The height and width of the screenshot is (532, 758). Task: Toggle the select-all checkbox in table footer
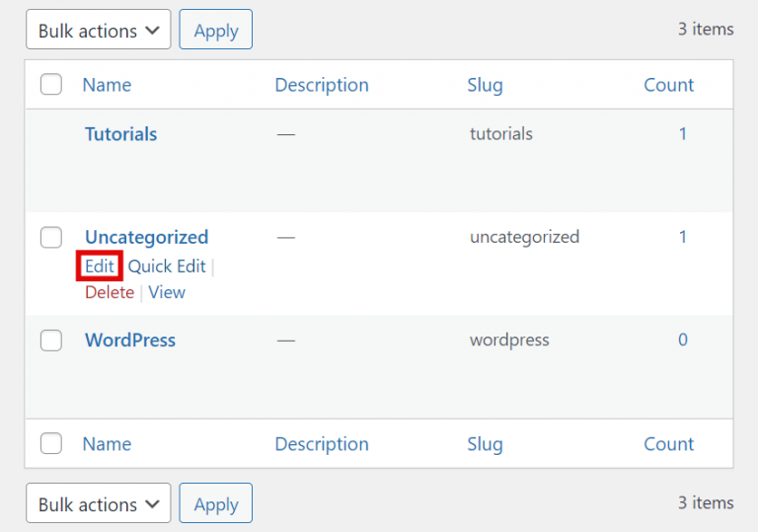point(51,444)
